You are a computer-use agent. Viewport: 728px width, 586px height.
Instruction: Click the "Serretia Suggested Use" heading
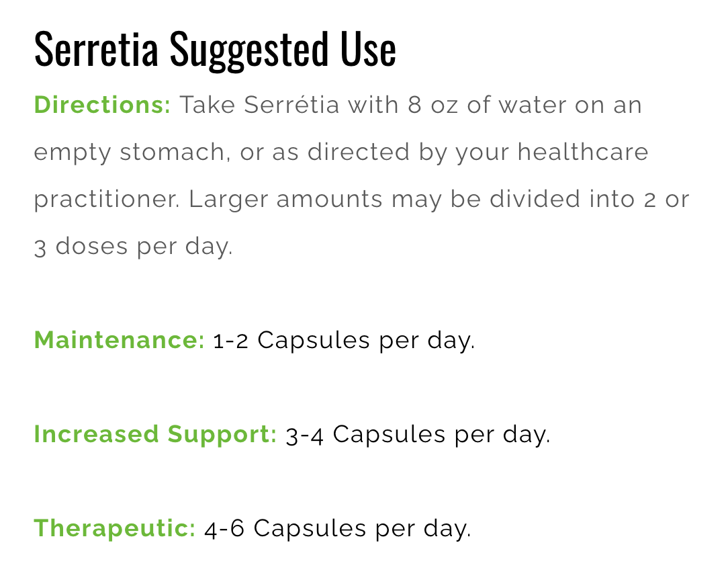point(215,49)
